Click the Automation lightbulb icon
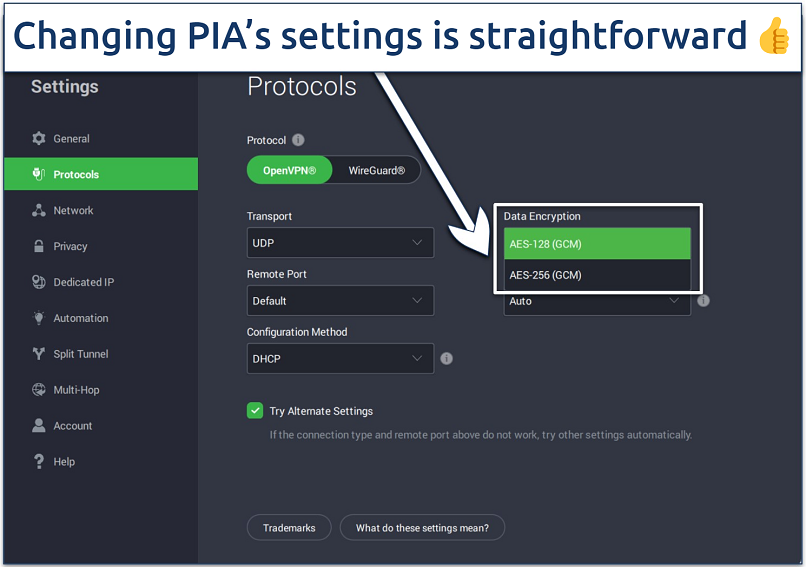 [x=39, y=318]
